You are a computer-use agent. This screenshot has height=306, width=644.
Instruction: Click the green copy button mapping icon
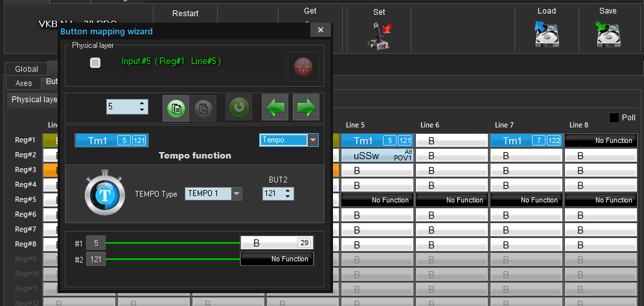(176, 108)
